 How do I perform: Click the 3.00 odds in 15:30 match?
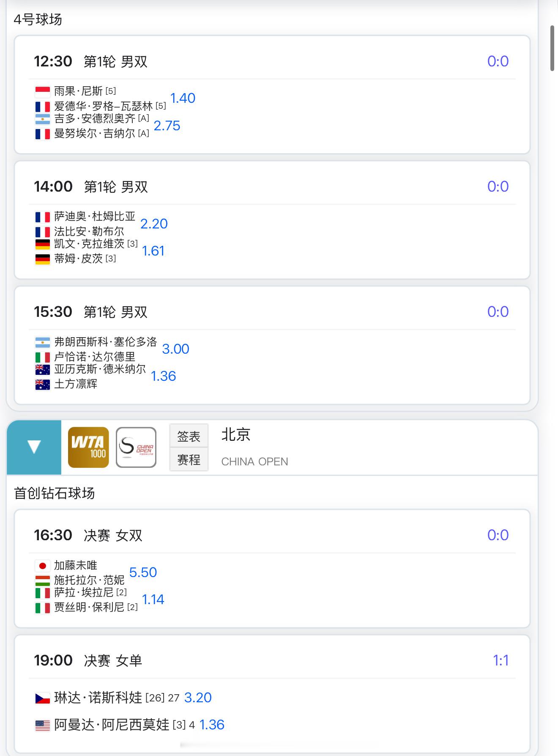(x=175, y=349)
